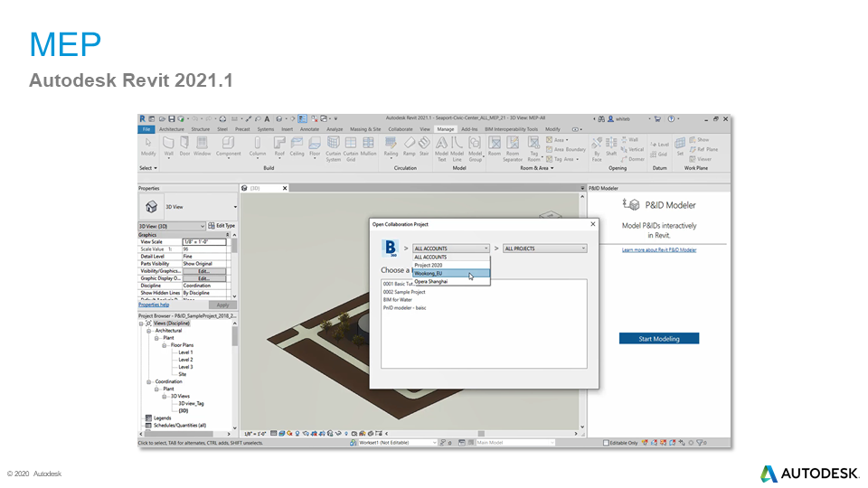
Task: Select Project 2020 from accounts list
Action: 450,265
